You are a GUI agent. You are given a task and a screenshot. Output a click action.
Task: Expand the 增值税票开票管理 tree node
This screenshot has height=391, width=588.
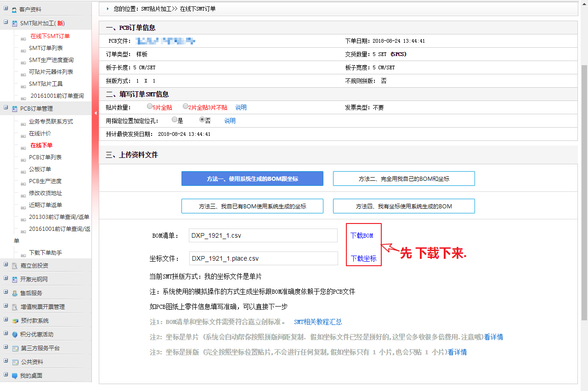point(6,306)
